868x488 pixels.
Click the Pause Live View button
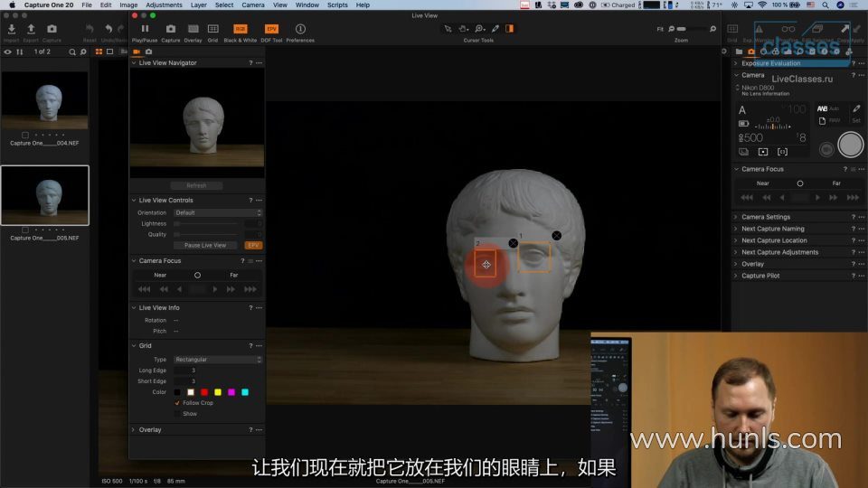(206, 245)
